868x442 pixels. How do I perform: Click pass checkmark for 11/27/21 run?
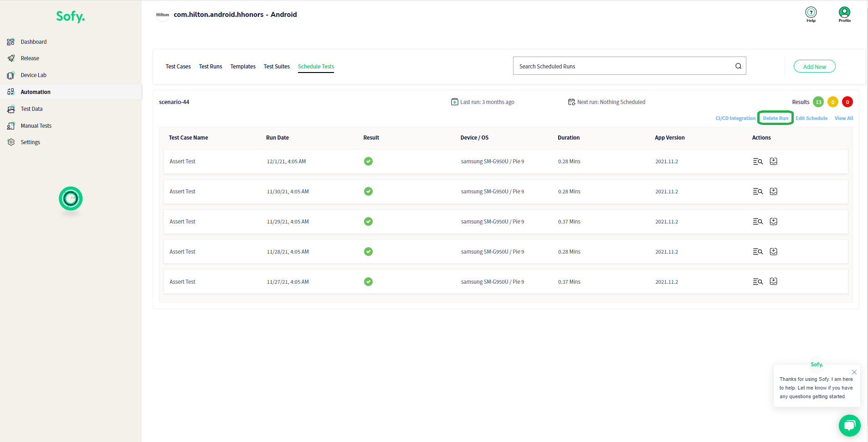click(x=368, y=282)
